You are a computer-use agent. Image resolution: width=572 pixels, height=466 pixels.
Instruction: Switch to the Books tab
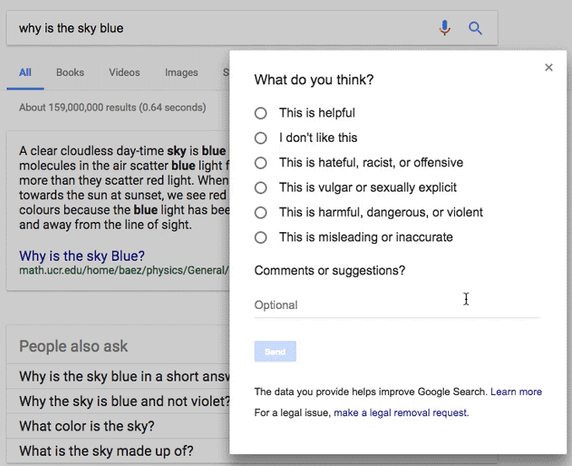[70, 72]
